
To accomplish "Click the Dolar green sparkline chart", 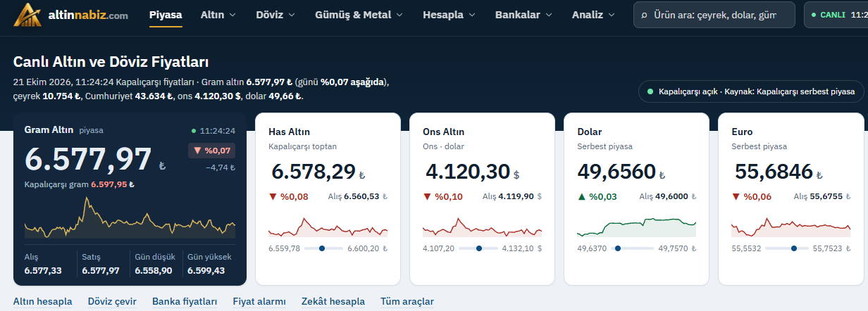I will (636, 227).
